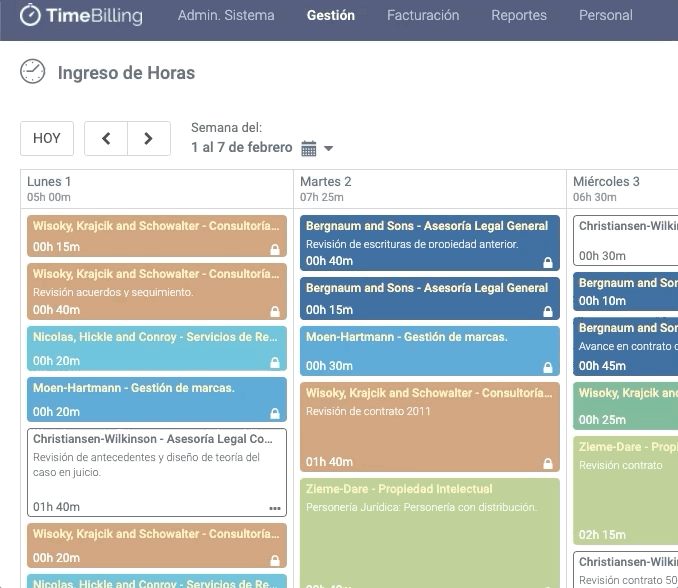Expand the week selector dropdown arrow

tap(329, 149)
